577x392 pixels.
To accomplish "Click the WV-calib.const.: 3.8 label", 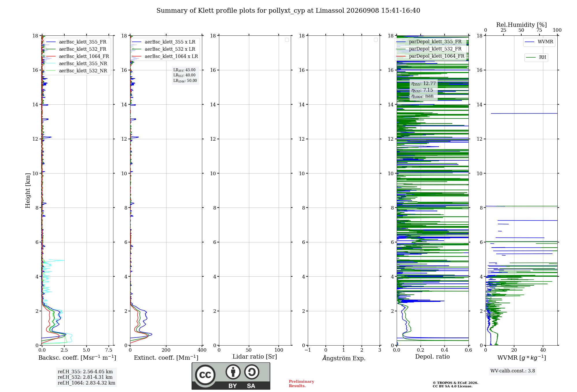I will [513, 371].
